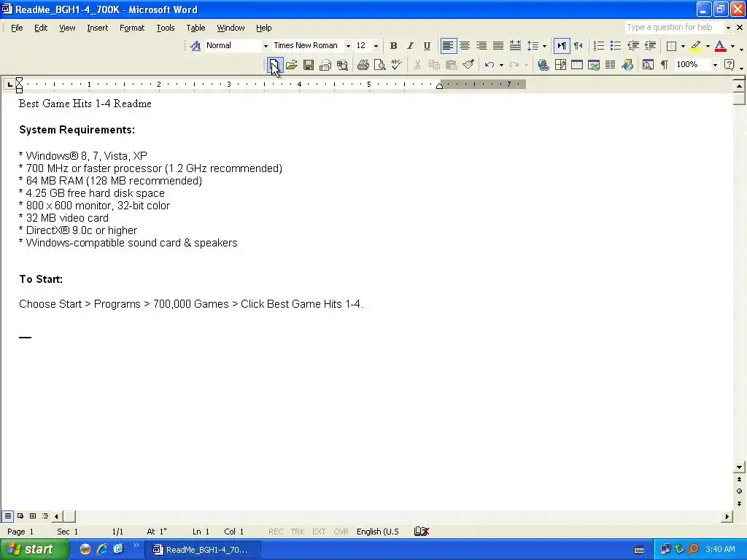747x560 pixels.
Task: Open the zoom percentage dropdown
Action: (x=715, y=65)
